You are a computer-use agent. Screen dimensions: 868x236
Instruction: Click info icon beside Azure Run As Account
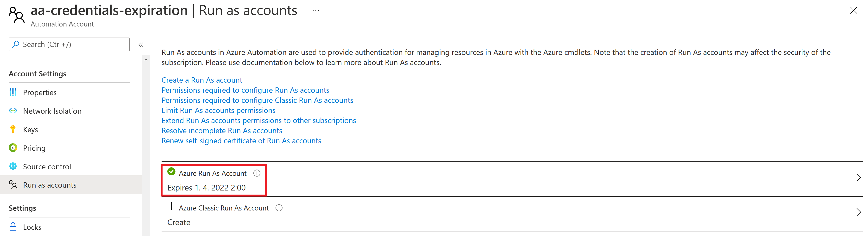(257, 173)
